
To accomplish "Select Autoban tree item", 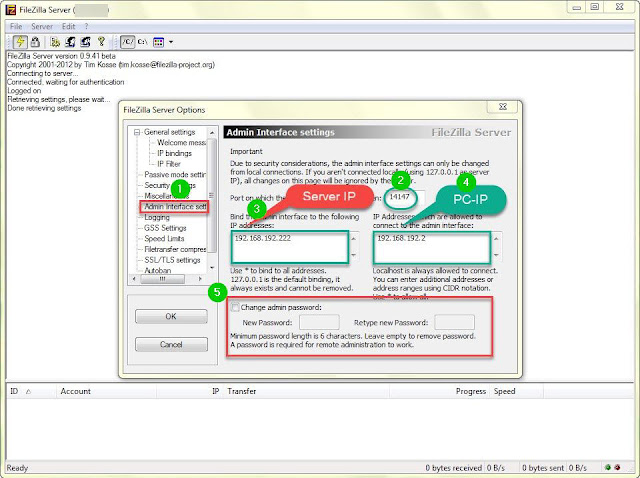I will coord(158,270).
